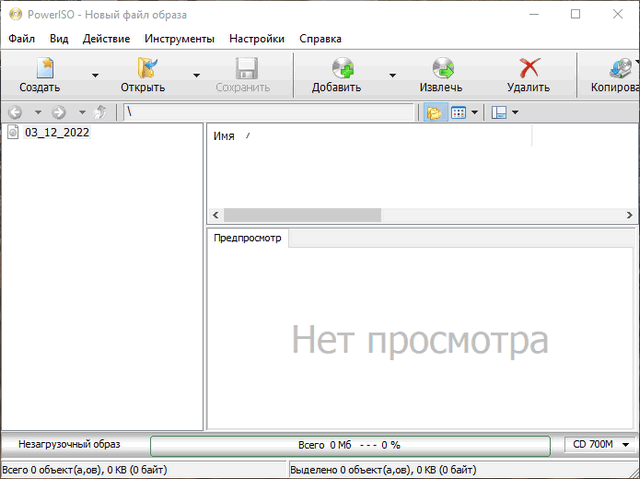Click the Удалить (Delete) red X icon
This screenshot has width=640, height=479.
pyautogui.click(x=528, y=69)
